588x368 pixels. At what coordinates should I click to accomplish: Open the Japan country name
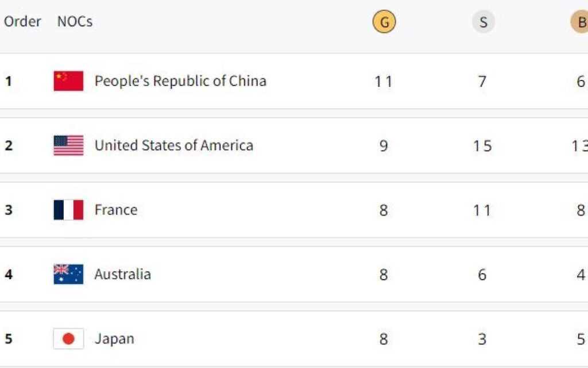[x=114, y=339]
